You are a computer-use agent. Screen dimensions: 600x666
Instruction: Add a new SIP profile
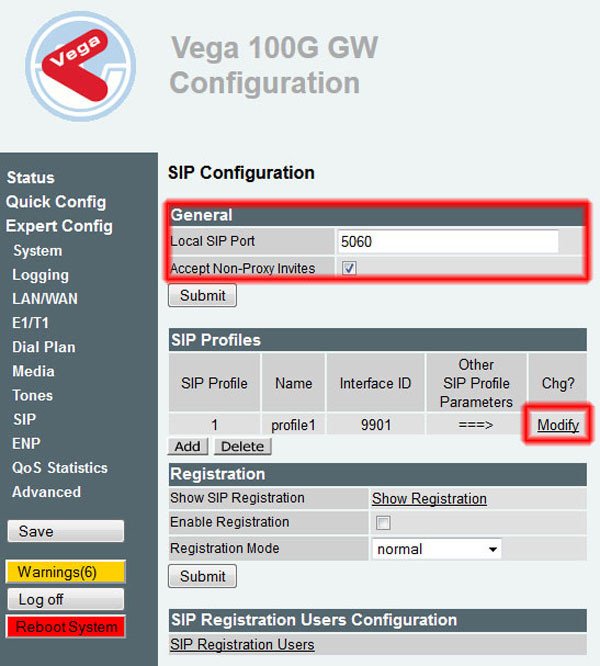coord(188,446)
